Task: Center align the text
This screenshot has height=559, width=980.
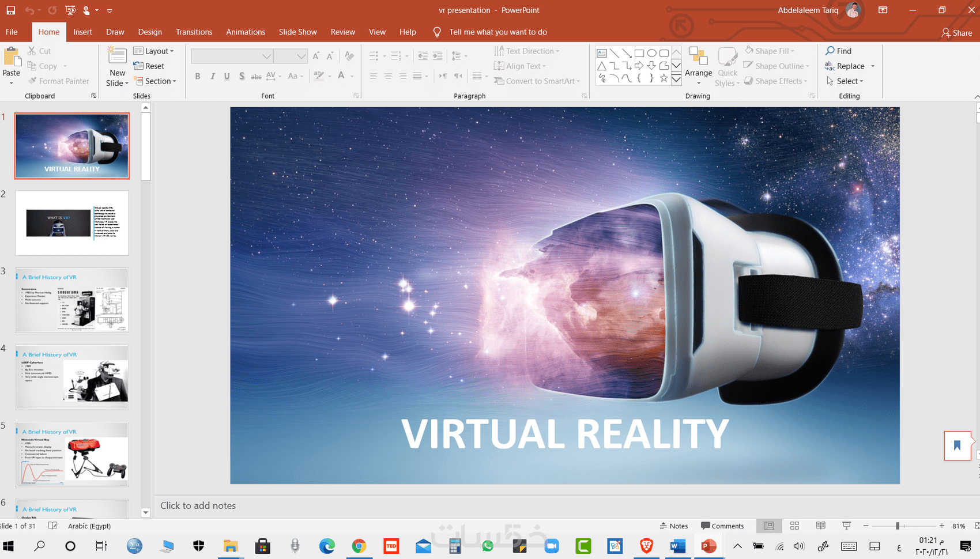Action: pyautogui.click(x=388, y=76)
